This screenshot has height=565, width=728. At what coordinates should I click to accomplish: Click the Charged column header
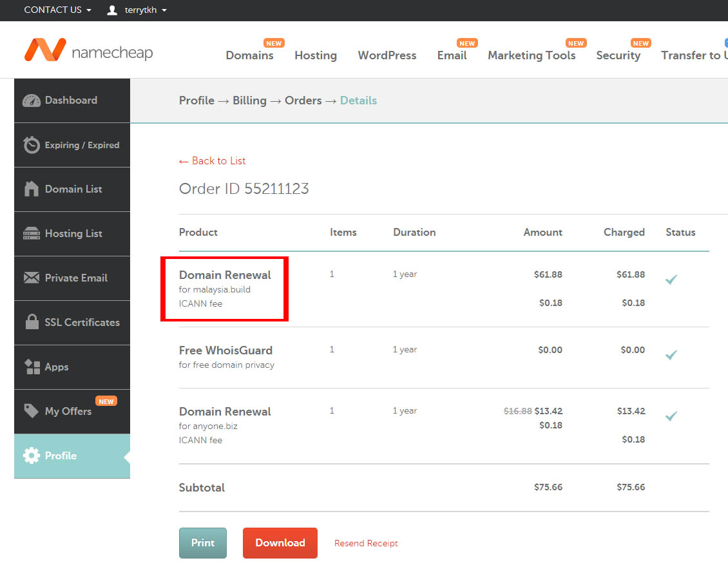coord(624,232)
